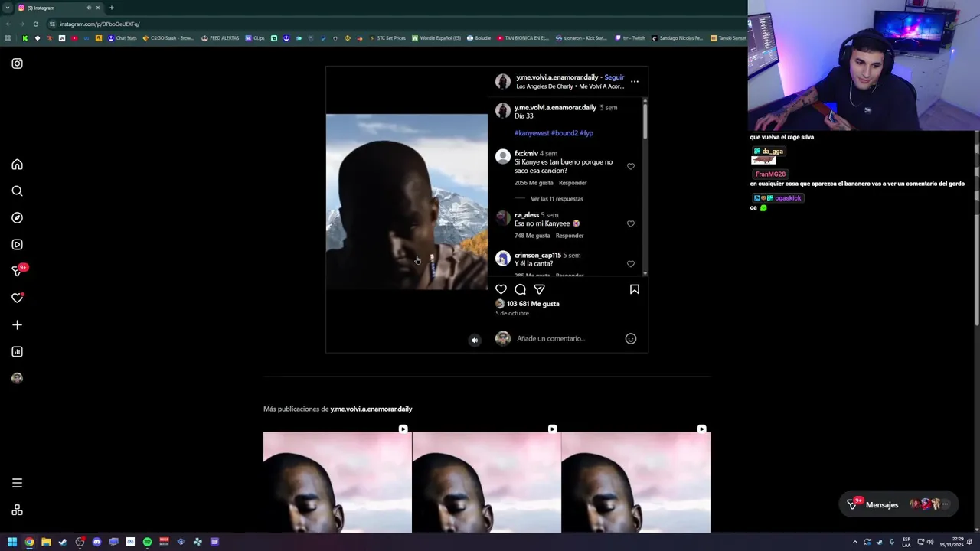
Task: Open volume control in system tray
Action: (930, 542)
